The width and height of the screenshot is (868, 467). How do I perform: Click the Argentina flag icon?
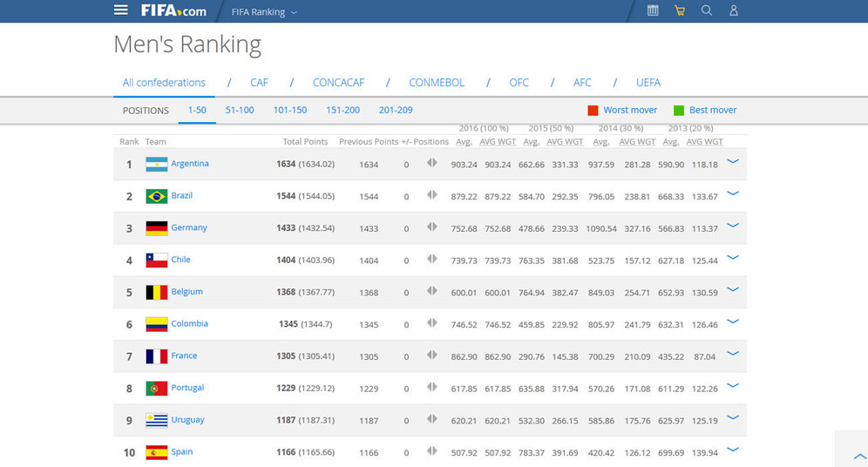156,164
